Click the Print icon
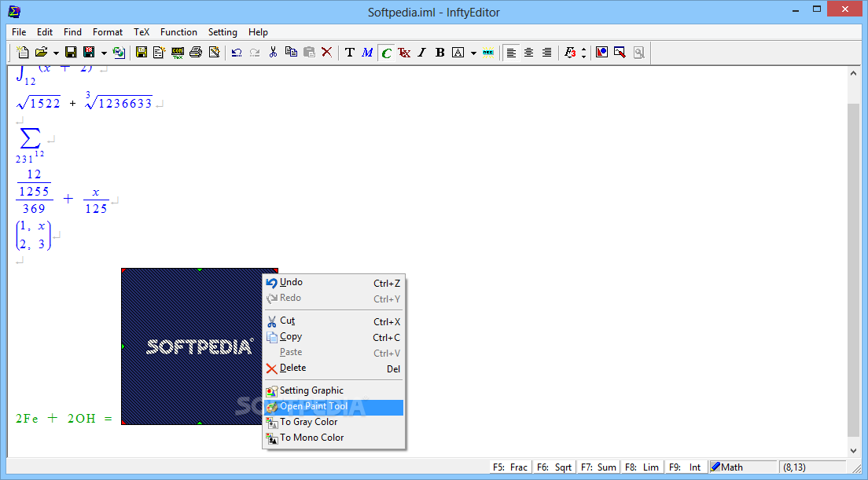This screenshot has height=480, width=868. click(x=196, y=53)
